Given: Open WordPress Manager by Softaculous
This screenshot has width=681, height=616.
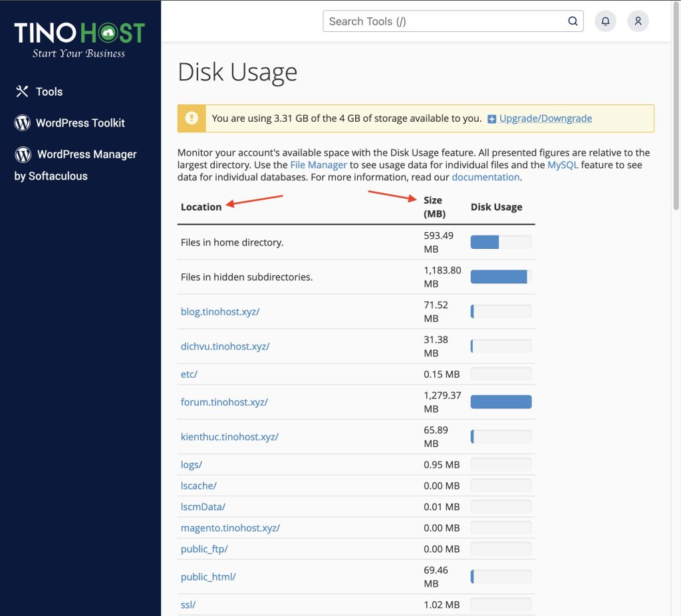Looking at the screenshot, I should click(75, 164).
